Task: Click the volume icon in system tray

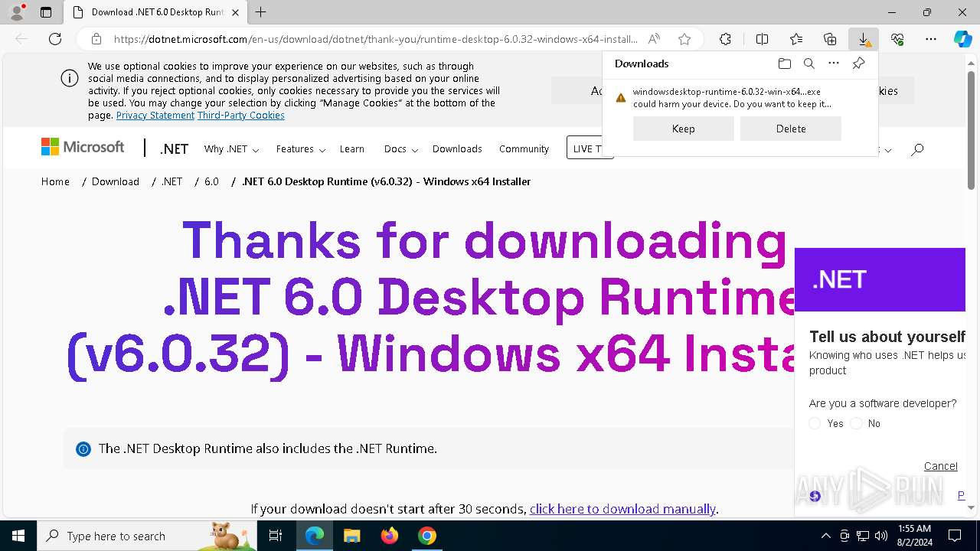Action: click(881, 536)
